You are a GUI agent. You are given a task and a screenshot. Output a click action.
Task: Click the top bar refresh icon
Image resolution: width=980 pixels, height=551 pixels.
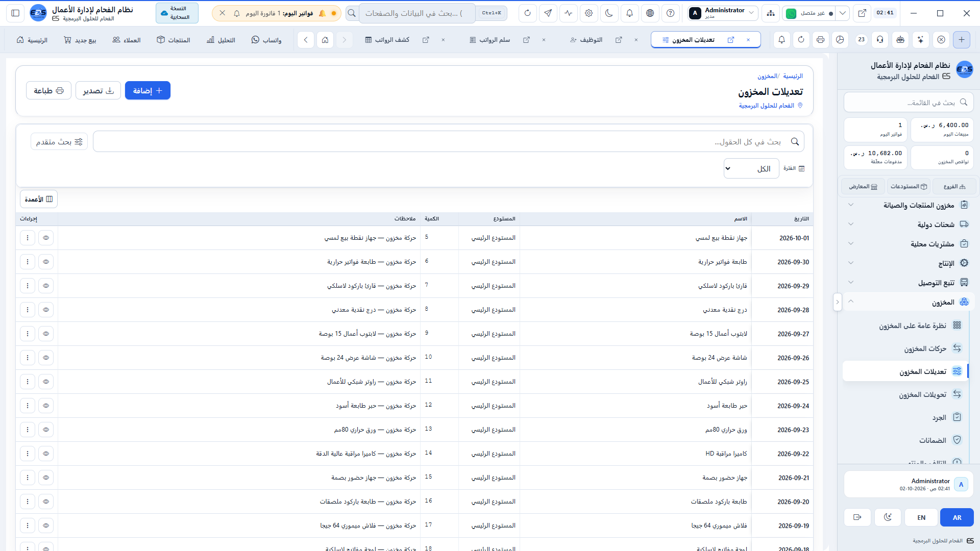(527, 13)
